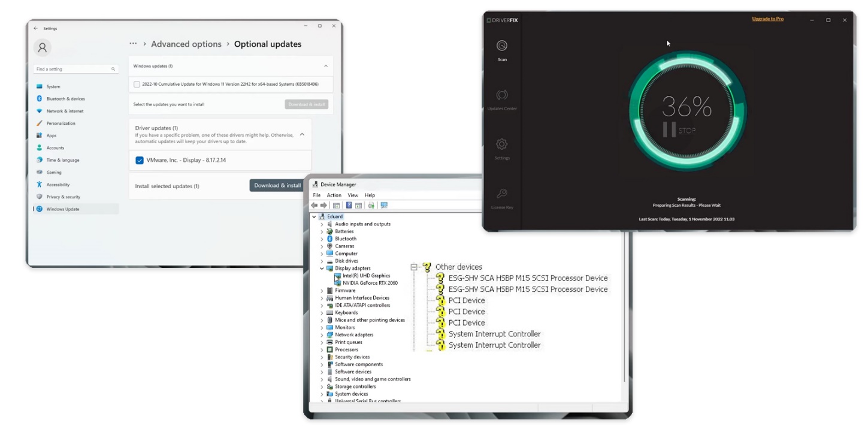Viewport: 868px width, 434px height.
Task: Collapse the Driver updates section chevron
Action: click(302, 134)
